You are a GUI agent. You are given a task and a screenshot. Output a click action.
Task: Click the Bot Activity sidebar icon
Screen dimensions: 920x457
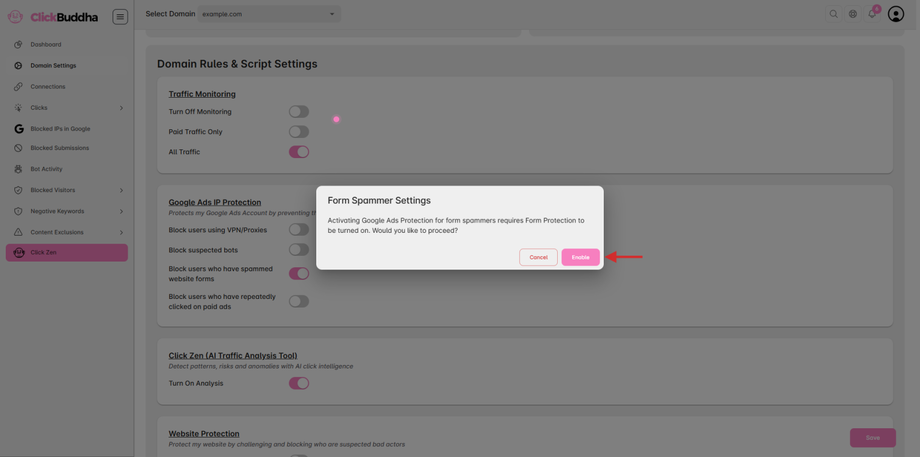coord(18,169)
